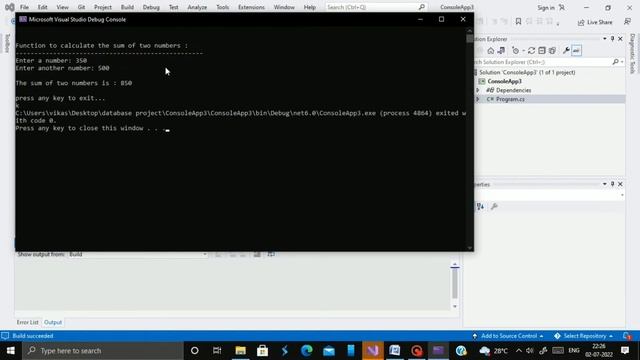Open the Home view in Solution Explorer
The image size is (640, 360).
point(491,51)
